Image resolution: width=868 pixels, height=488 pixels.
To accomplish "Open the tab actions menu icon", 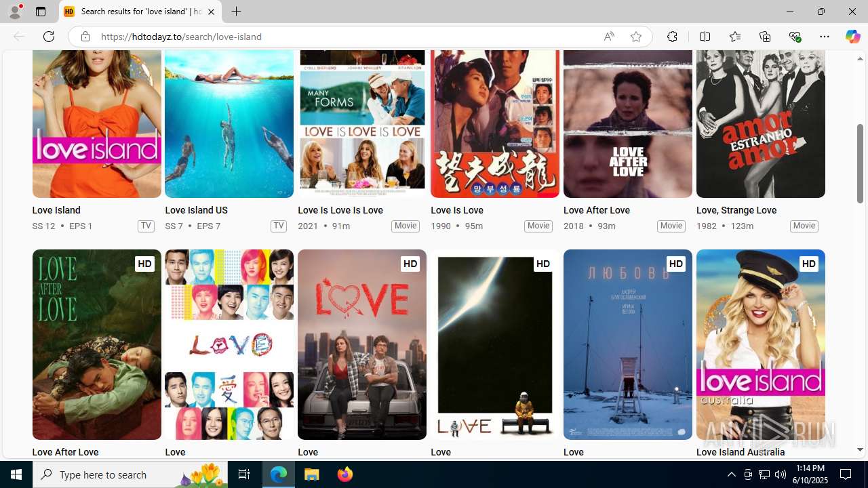I will pos(41,12).
